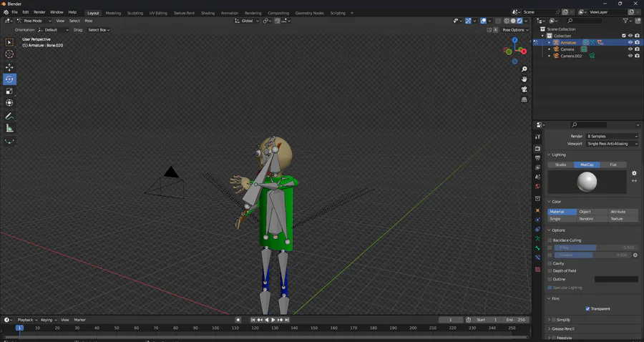
Task: Open the Pose Mode dropdown
Action: pyautogui.click(x=34, y=21)
